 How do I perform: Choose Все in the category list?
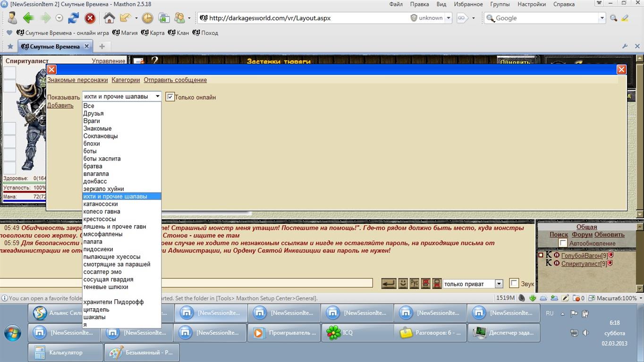(122, 106)
